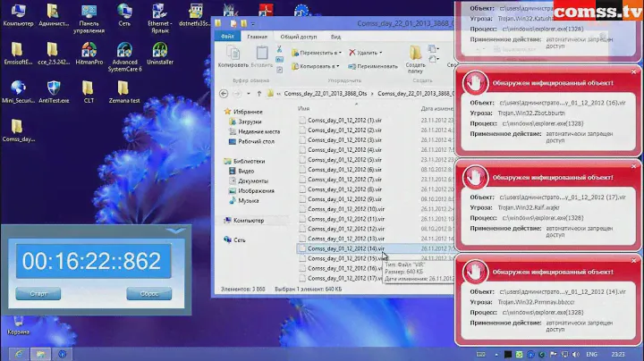
Task: Open the Файл menu tab
Action: [x=227, y=38]
